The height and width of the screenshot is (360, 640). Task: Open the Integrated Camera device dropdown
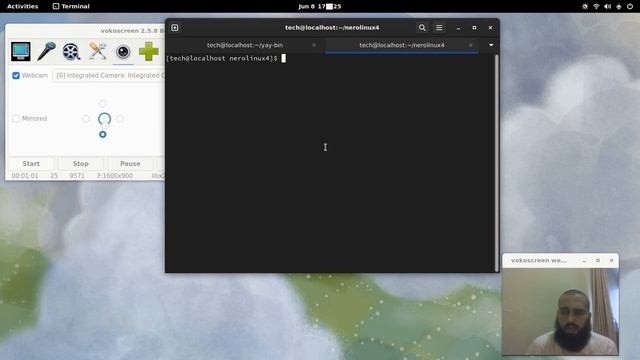109,76
